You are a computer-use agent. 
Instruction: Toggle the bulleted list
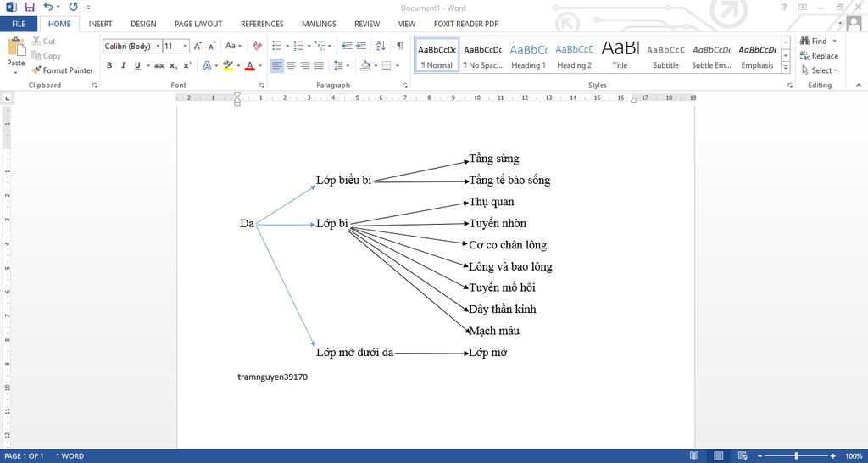(x=277, y=46)
